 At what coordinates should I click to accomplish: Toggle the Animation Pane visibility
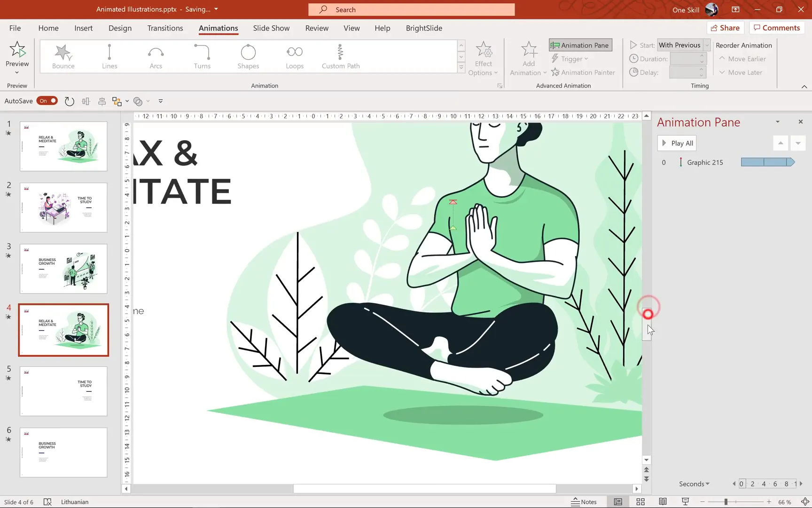(580, 45)
